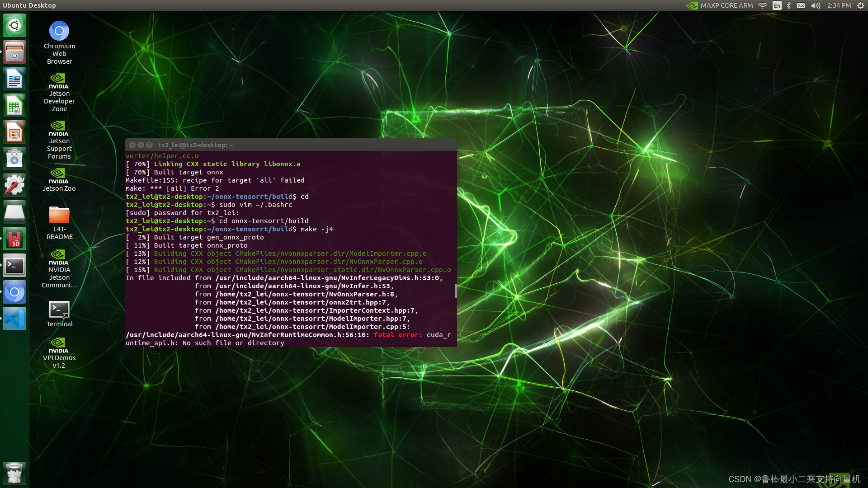Open the session power gear menu
868x488 pixels.
coord(861,5)
